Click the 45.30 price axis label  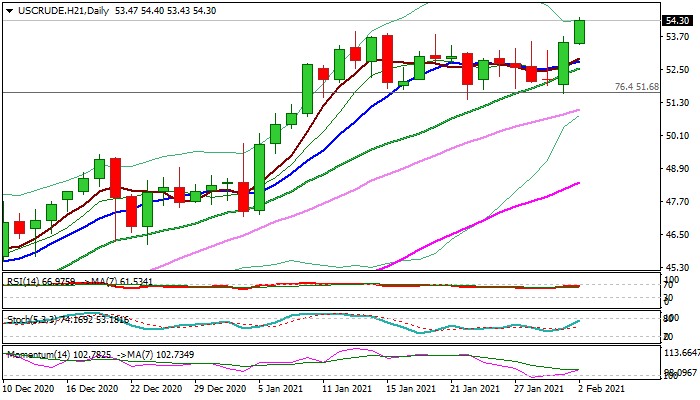point(677,268)
